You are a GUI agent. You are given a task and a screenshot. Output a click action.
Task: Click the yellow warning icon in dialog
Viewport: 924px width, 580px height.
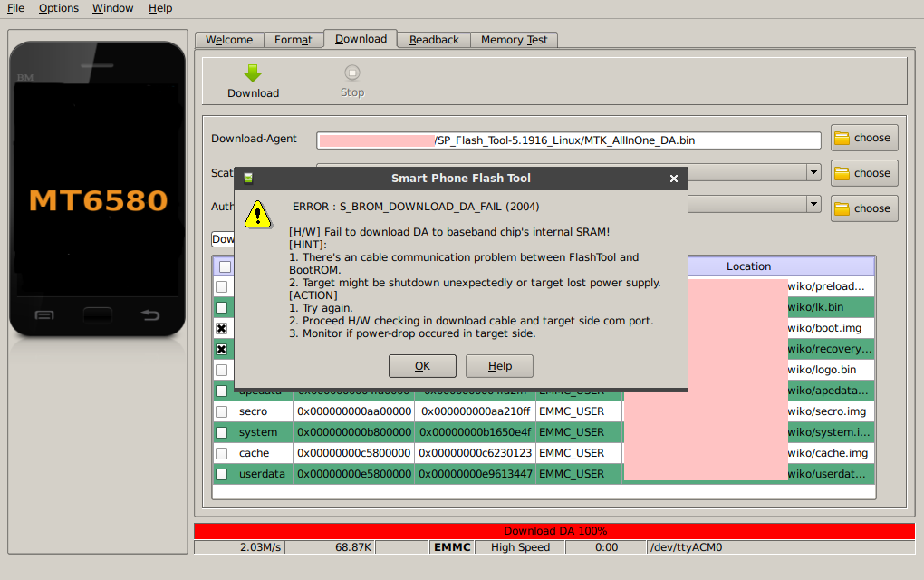click(258, 214)
